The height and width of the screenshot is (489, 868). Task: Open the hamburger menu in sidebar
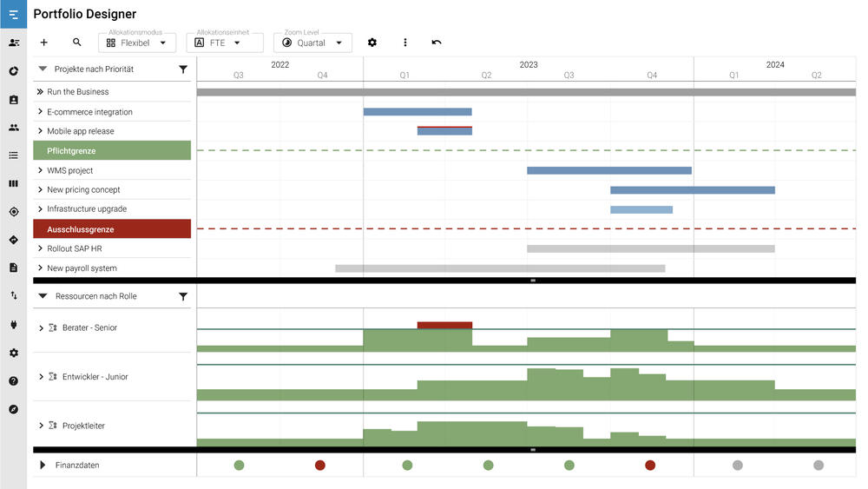click(x=13, y=15)
